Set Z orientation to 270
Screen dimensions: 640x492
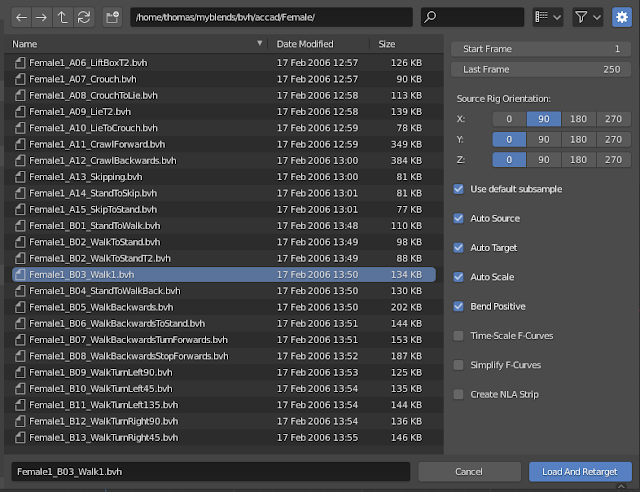coord(613,160)
